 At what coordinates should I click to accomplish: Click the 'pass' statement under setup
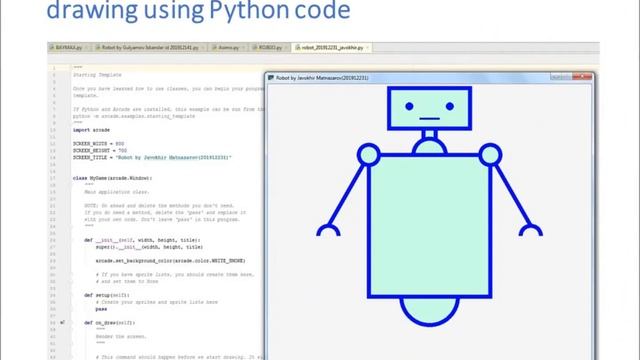click(101, 309)
